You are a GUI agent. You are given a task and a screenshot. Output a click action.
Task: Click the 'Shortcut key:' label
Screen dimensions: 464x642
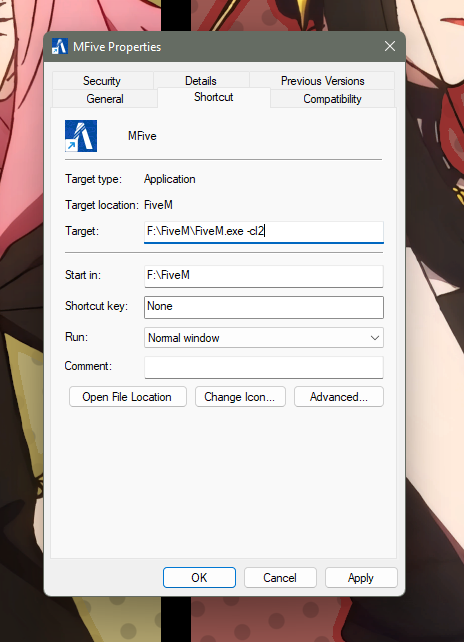point(96,306)
